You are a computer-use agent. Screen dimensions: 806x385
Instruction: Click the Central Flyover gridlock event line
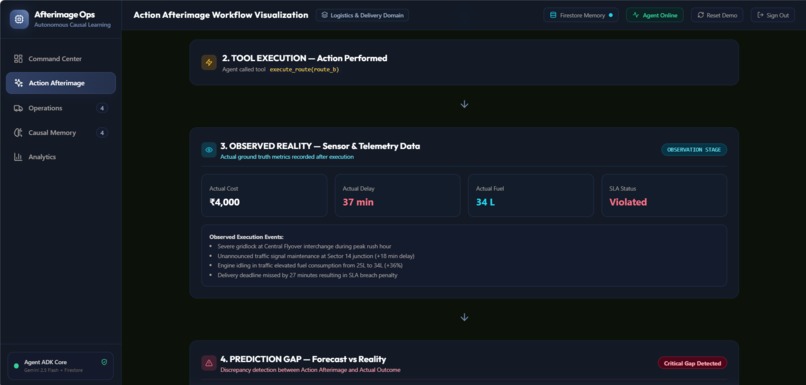coord(304,247)
